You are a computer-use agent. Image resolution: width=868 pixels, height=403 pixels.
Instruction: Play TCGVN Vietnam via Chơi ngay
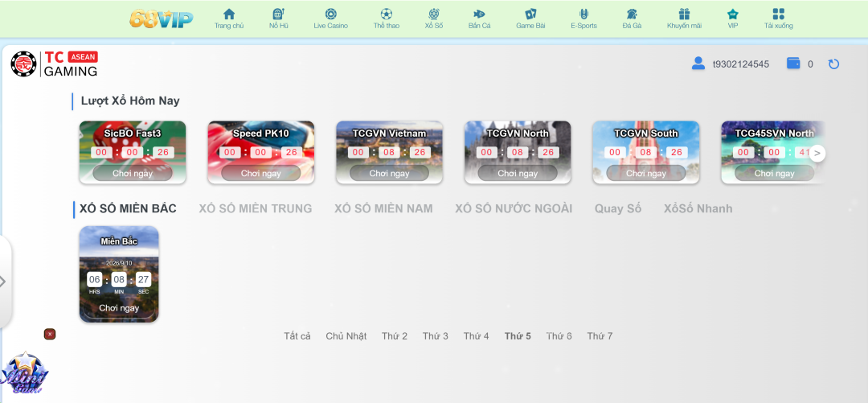389,173
